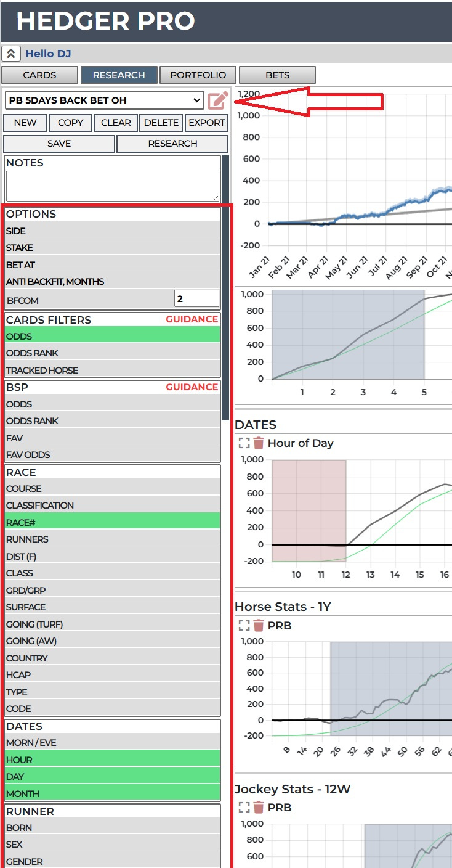
Task: Select the CLASS filter row
Action: [x=113, y=573]
